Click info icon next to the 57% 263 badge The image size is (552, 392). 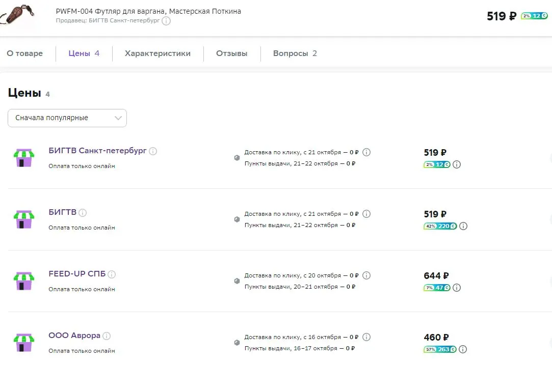click(x=463, y=349)
